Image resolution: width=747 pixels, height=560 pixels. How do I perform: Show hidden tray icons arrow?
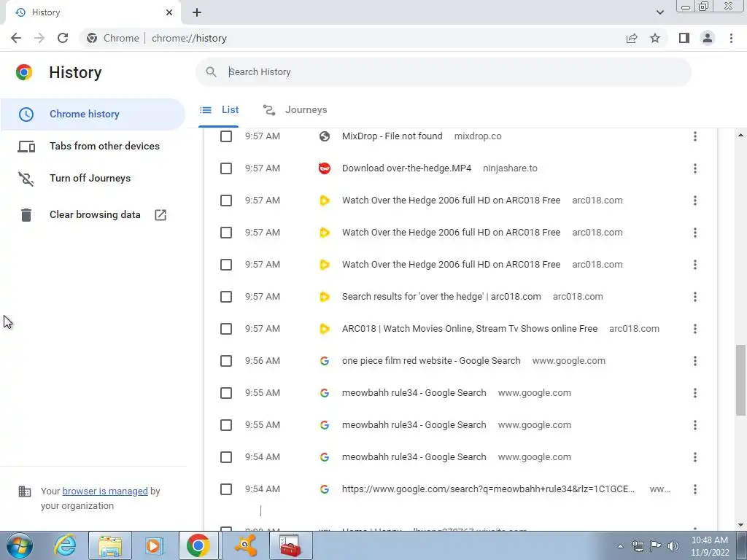620,546
